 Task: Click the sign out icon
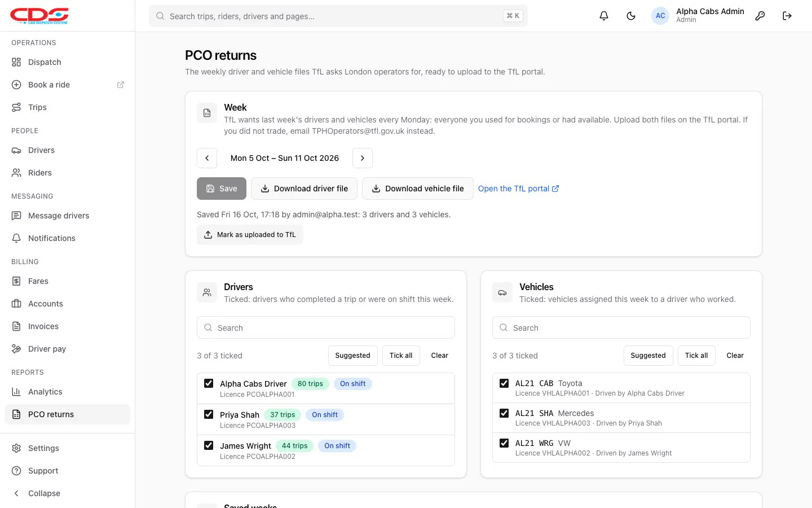[x=787, y=16]
